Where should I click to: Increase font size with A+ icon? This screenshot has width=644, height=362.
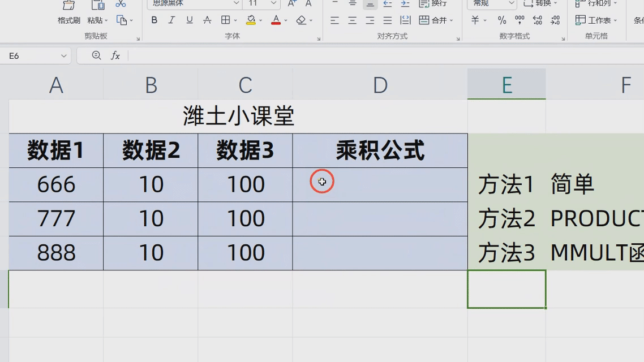tap(291, 4)
